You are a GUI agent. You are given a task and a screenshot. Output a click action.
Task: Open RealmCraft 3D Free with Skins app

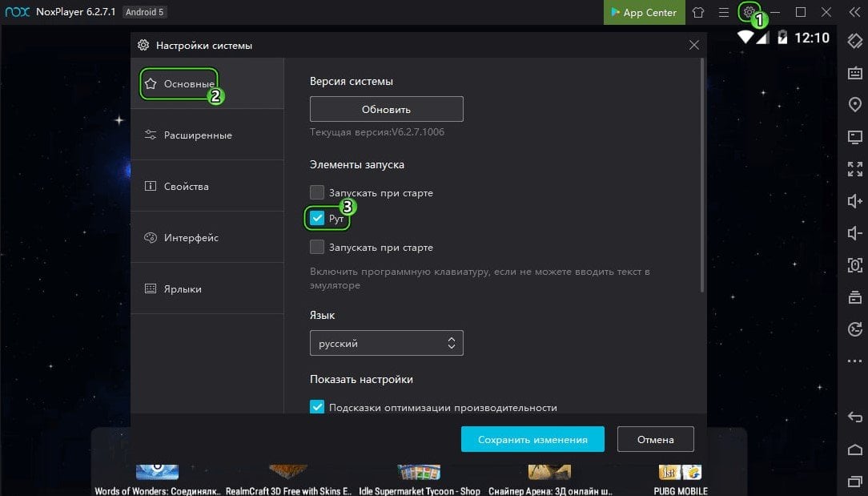pos(288,481)
